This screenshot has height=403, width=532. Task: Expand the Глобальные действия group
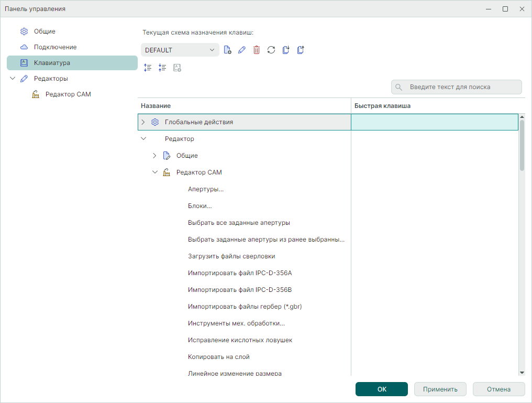143,122
